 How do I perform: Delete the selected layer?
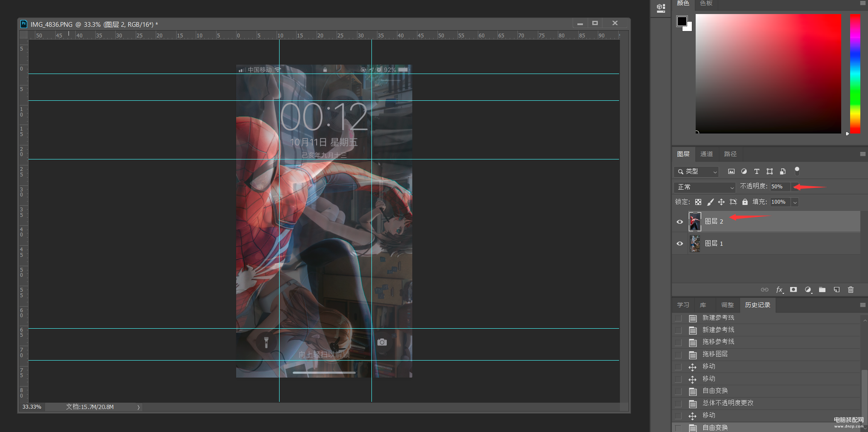[x=851, y=290]
